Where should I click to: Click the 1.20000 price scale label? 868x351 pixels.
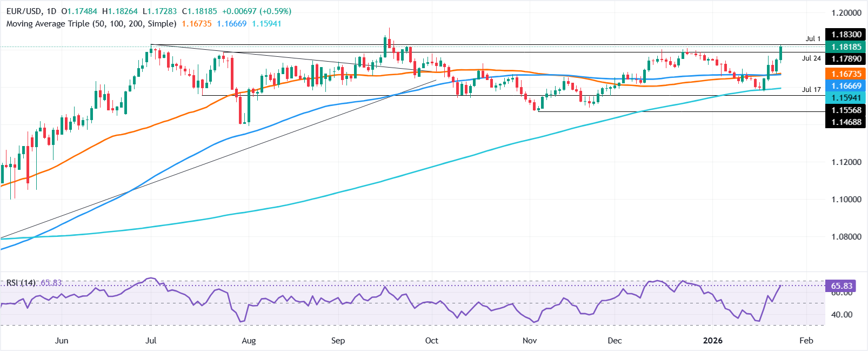tap(846, 13)
